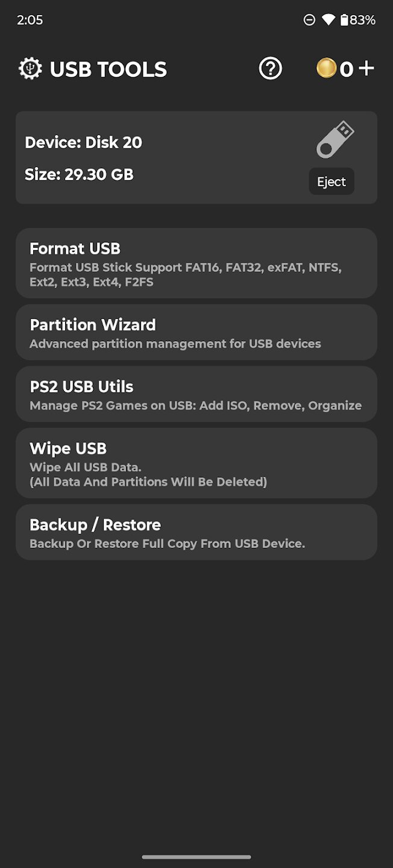Viewport: 393px width, 868px height.
Task: Open PS2 USB Utils
Action: click(x=196, y=394)
